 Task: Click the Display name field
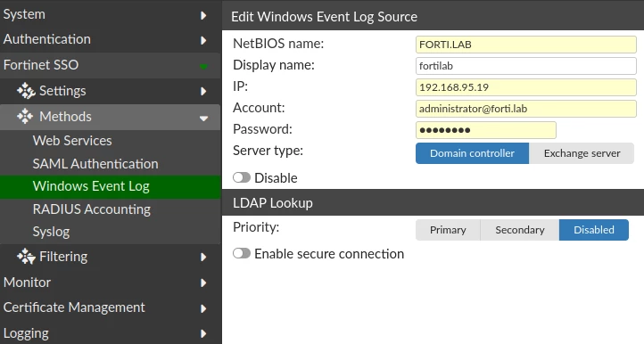[525, 66]
